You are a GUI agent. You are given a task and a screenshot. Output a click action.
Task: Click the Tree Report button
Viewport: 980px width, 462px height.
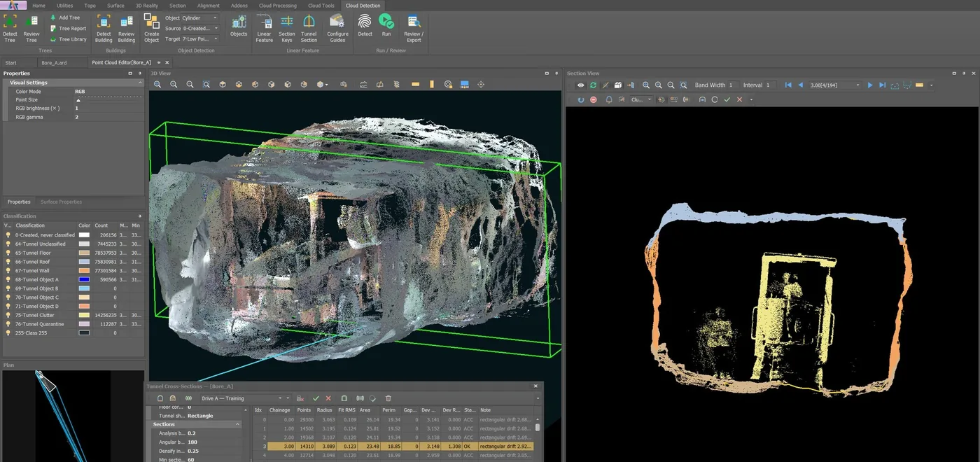click(x=68, y=29)
